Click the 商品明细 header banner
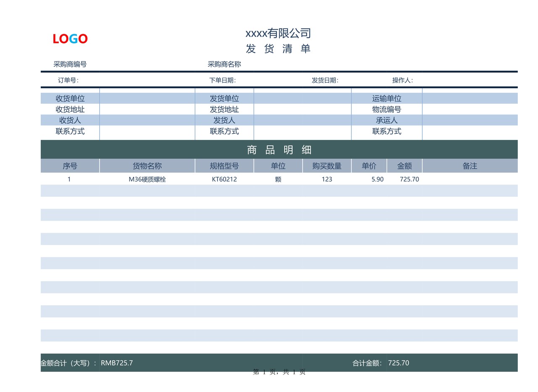 pyautogui.click(x=278, y=150)
